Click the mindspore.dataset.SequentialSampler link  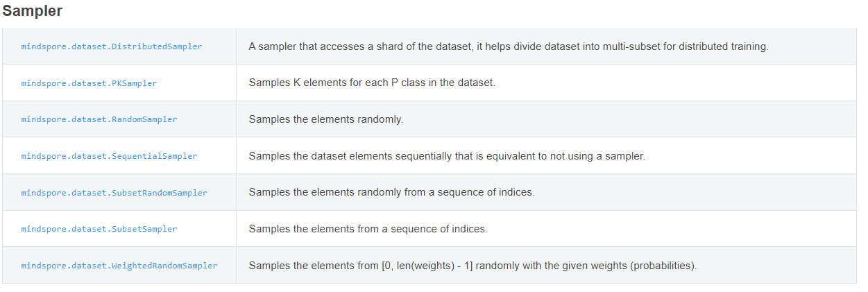109,156
